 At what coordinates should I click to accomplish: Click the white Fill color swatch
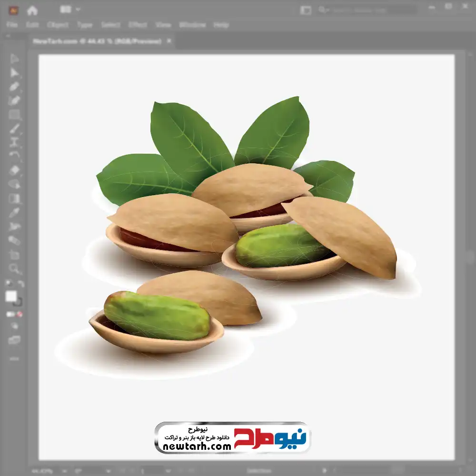tap(11, 296)
